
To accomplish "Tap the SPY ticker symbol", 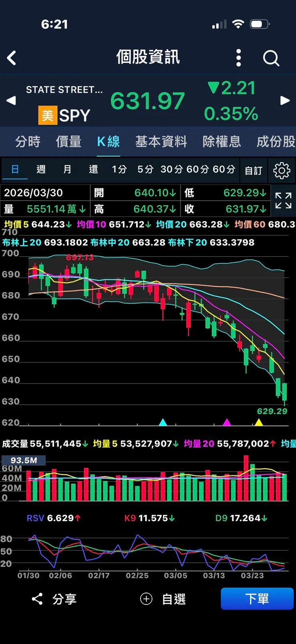I will coord(75,116).
